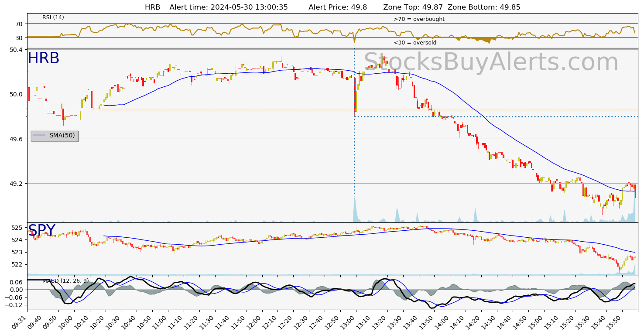Click the '>70 = overbought' annotation
This screenshot has width=644, height=335.
click(x=419, y=19)
